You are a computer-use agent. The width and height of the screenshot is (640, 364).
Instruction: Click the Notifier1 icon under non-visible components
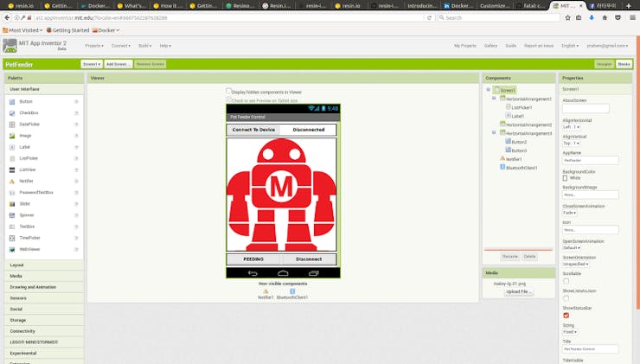tap(266, 291)
